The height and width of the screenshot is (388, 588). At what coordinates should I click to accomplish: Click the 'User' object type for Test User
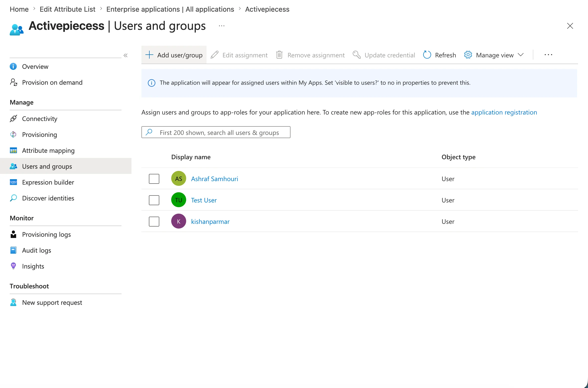coord(448,200)
